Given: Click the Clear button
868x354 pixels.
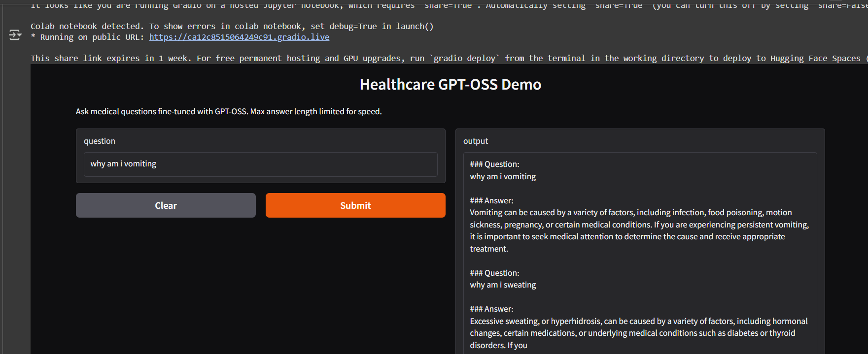Looking at the screenshot, I should coord(166,205).
